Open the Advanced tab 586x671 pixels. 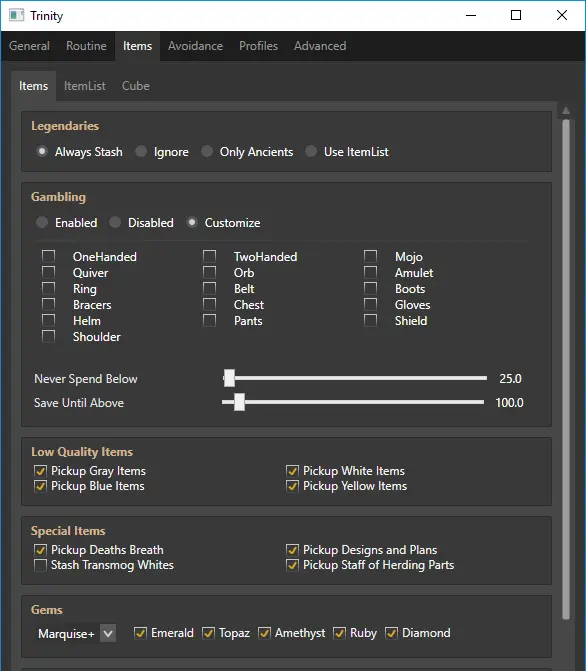coord(320,46)
